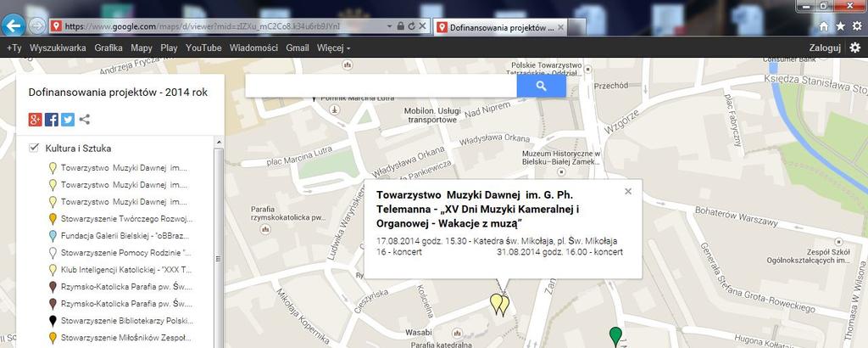
Task: Click the generic share icon
Action: (85, 119)
